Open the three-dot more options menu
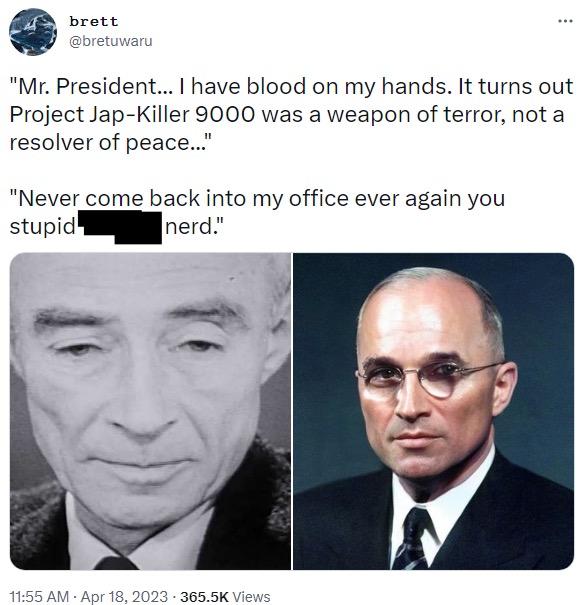This screenshot has width=588, height=605. (565, 21)
